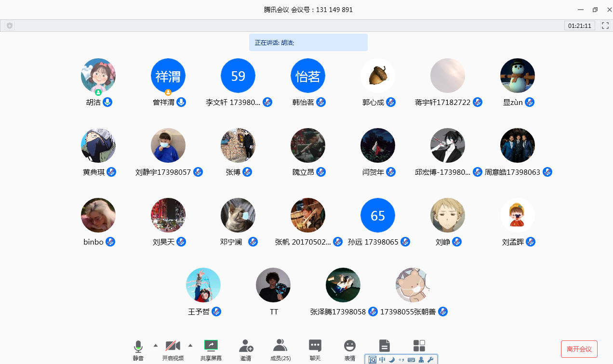Screen dimensions: 613x364
Task: Click 曾祥渭's blue avatar
Action: [168, 76]
